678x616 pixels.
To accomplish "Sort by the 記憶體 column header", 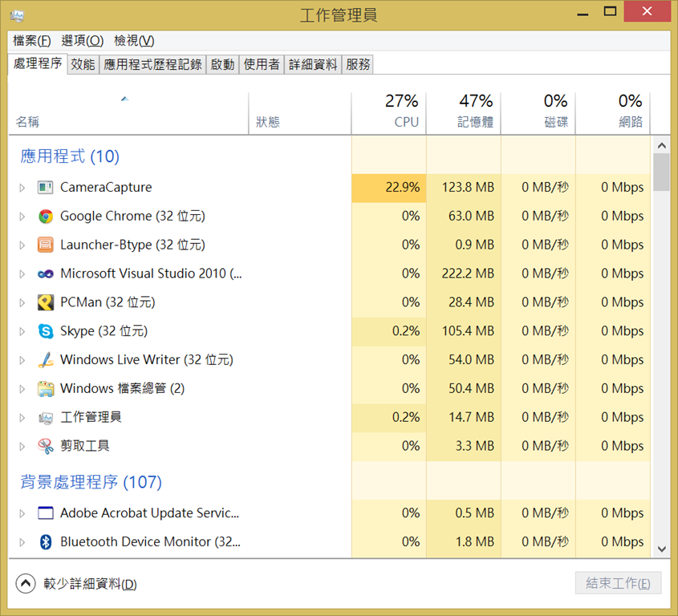I will tap(464, 113).
